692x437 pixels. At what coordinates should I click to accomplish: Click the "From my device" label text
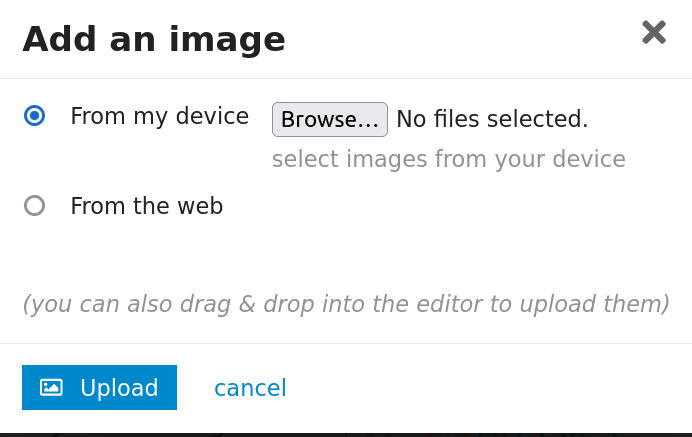(x=159, y=116)
